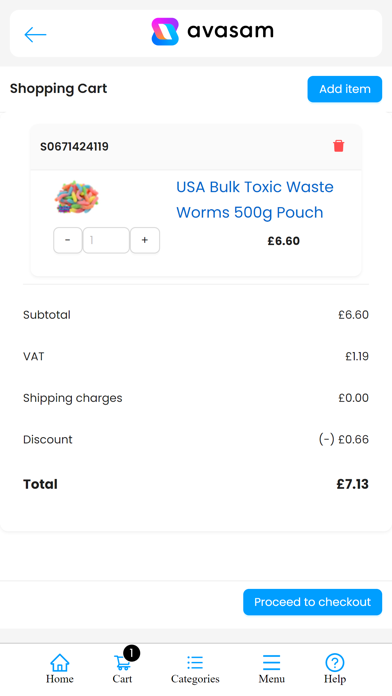Image resolution: width=392 pixels, height=696 pixels.
Task: Go back using the blue arrow
Action: pos(36,34)
